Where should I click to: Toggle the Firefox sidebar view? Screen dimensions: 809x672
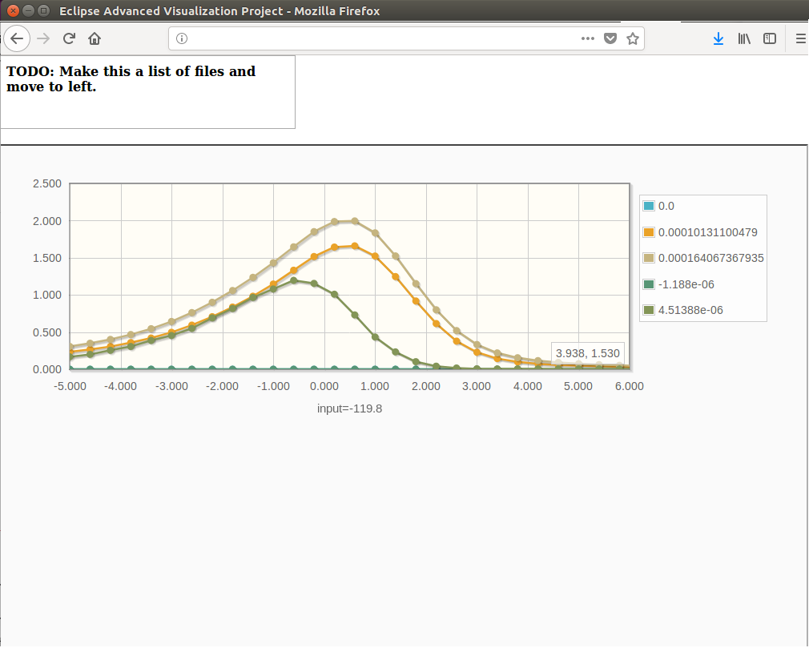click(769, 38)
